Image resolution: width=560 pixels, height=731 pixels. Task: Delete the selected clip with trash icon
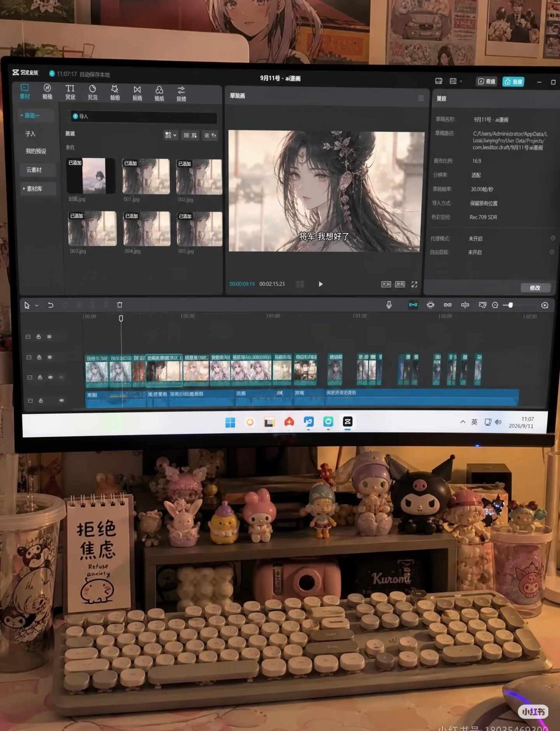tap(120, 305)
